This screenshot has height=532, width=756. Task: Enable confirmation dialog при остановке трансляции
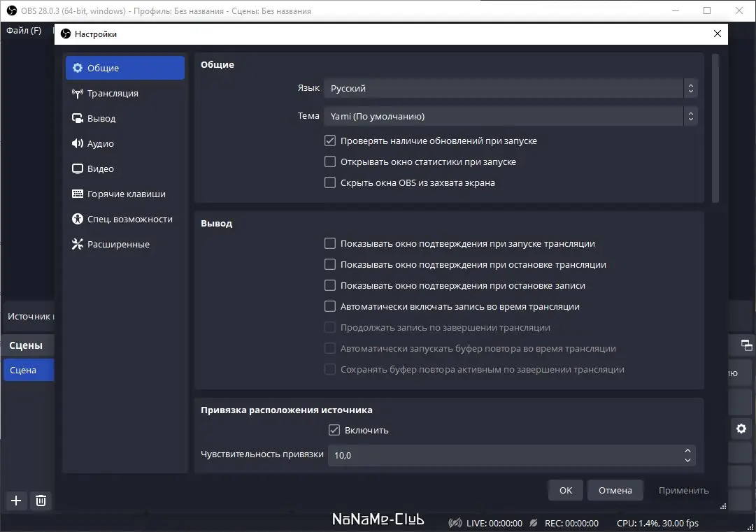point(330,264)
